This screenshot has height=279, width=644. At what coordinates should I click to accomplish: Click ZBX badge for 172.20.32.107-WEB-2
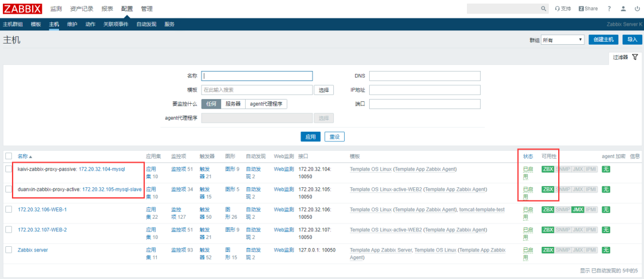548,230
